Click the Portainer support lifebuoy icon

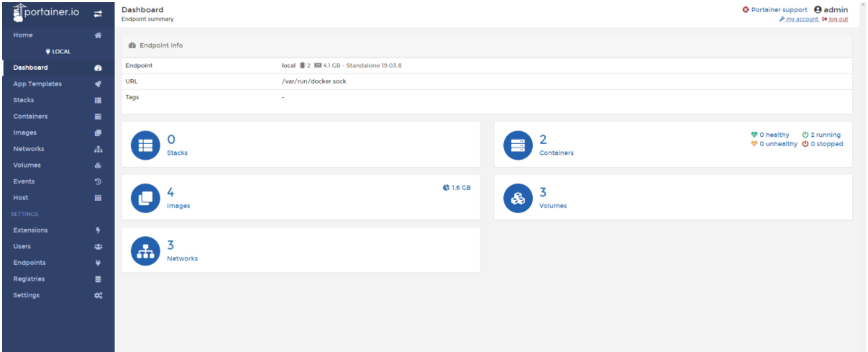point(746,10)
